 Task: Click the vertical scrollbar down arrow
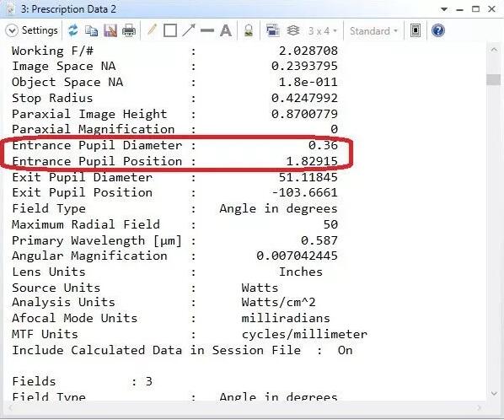pos(494,393)
